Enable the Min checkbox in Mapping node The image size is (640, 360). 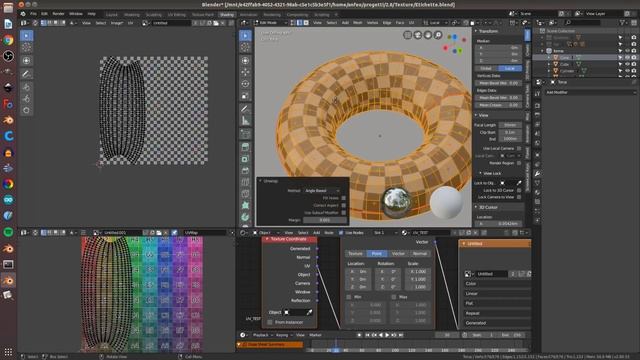[349, 297]
